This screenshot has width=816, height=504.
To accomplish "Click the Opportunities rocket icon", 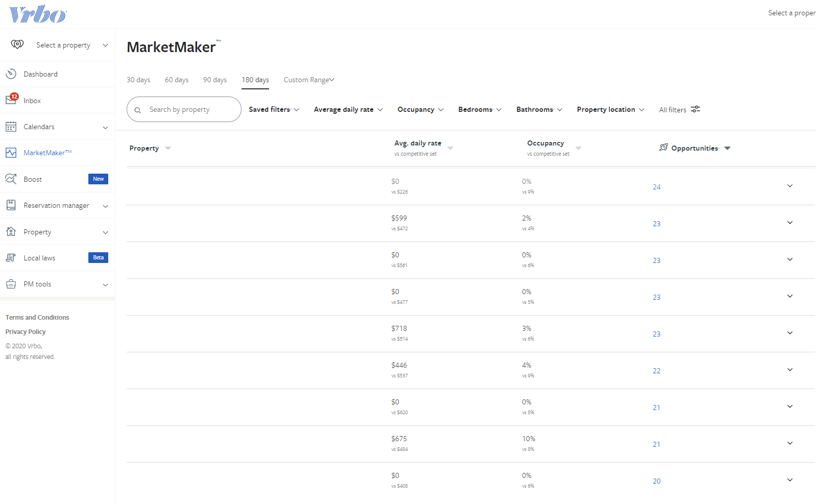I will (x=663, y=148).
